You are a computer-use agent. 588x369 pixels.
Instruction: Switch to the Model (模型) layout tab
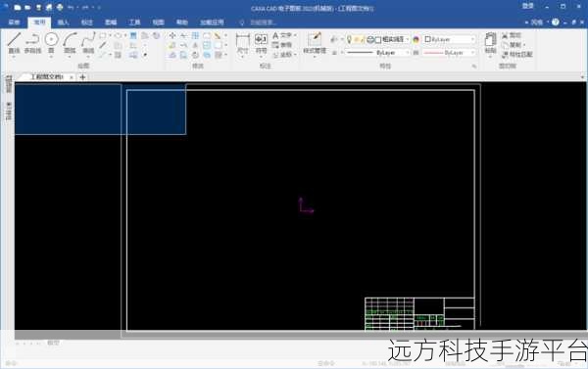coord(53,343)
